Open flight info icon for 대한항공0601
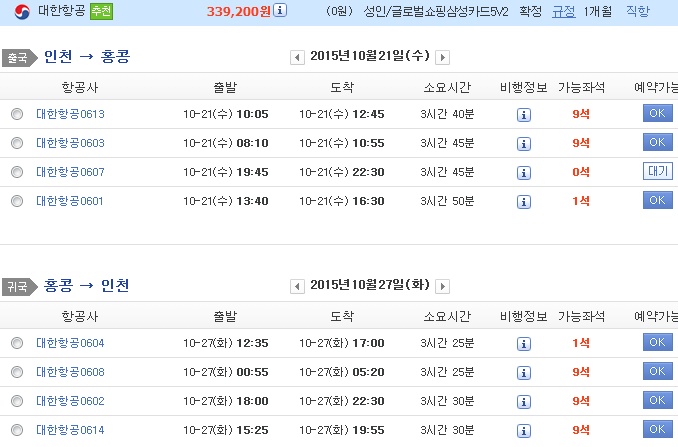 524,201
